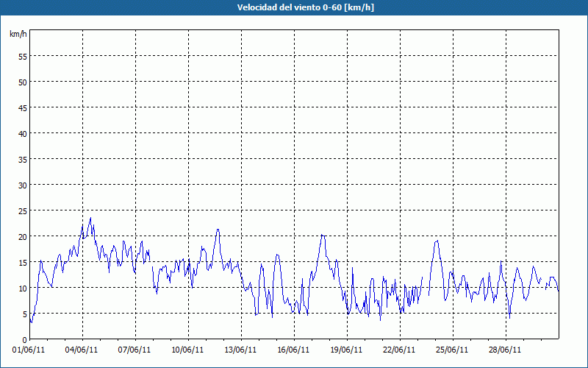Viewport: 588px width, 368px height.
Task: Select the y-axis value 25
Action: (23, 210)
